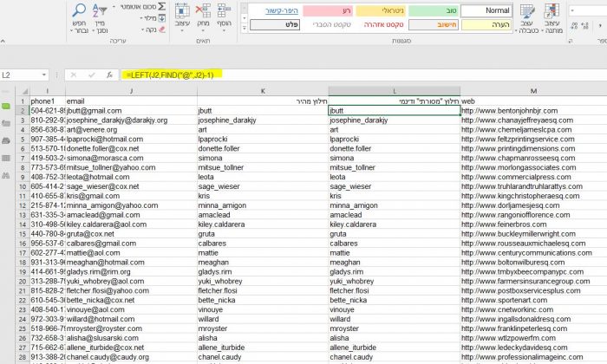Click the fx Insert Function icon
Viewport: 607px width, 364px height.
(109, 75)
